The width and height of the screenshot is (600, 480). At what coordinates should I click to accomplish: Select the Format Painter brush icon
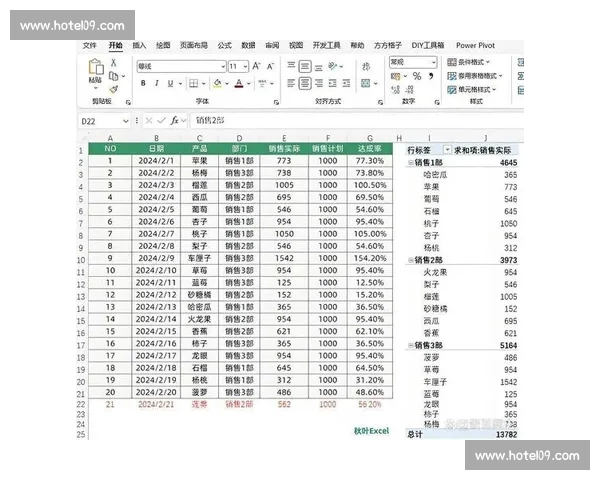[x=114, y=90]
